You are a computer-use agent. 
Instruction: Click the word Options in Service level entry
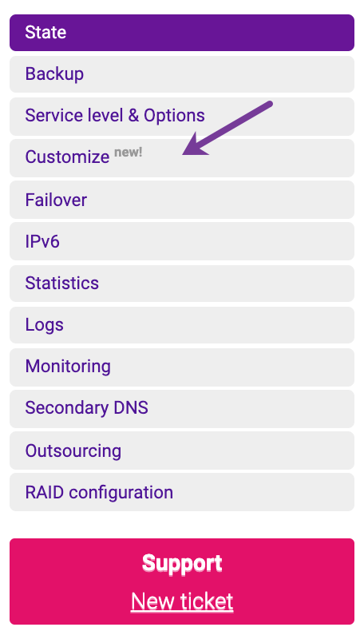(x=174, y=116)
